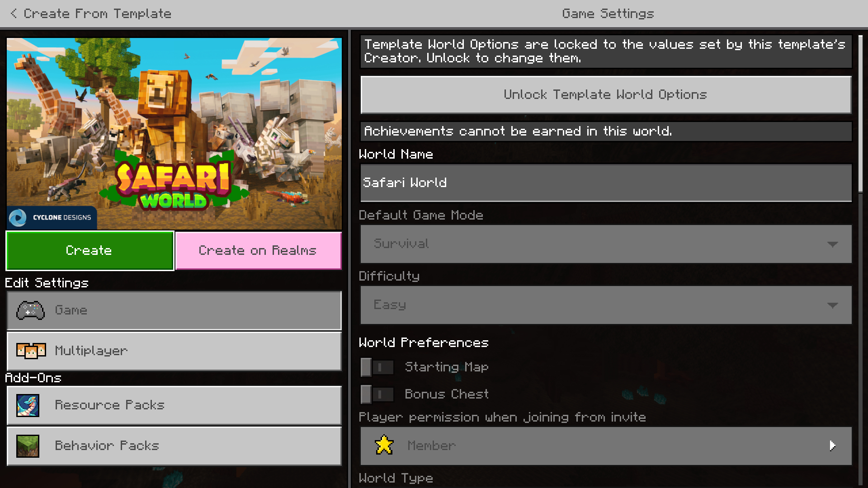This screenshot has width=868, height=488.
Task: Expand the Difficulty dropdown
Action: 605,305
